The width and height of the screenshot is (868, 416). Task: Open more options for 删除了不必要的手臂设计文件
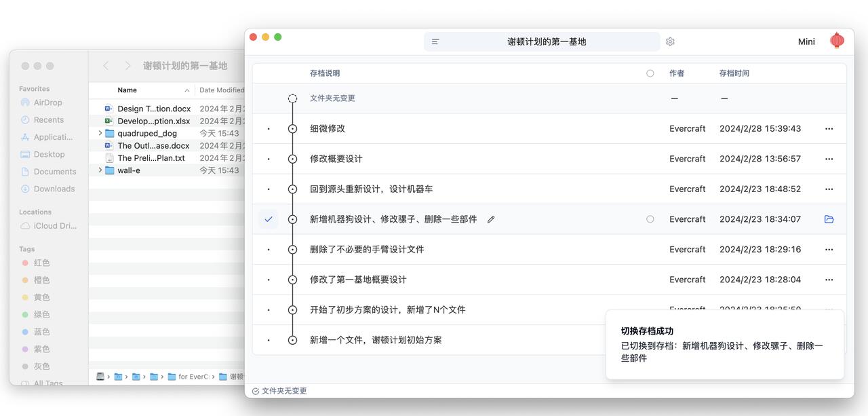tap(829, 250)
